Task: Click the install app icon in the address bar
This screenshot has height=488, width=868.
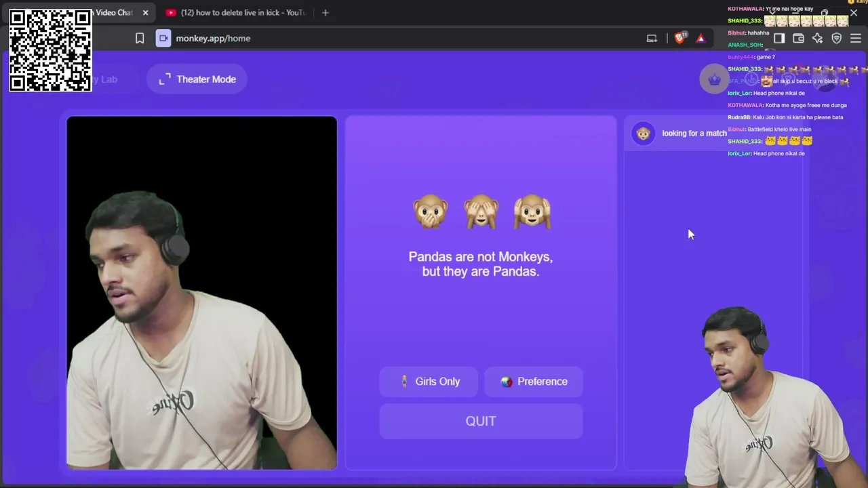Action: pyautogui.click(x=652, y=39)
